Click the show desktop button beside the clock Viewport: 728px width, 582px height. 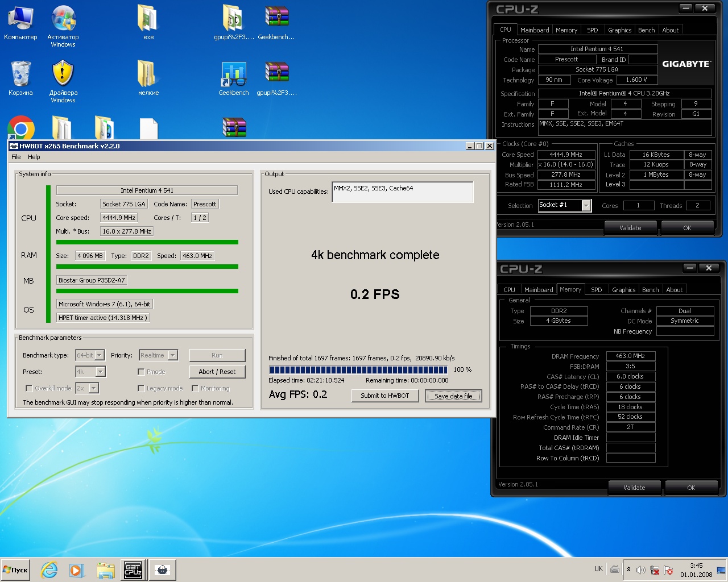[722, 570]
